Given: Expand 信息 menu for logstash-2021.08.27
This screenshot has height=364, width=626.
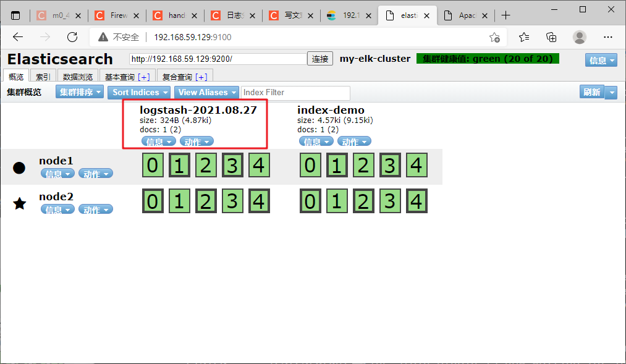Looking at the screenshot, I should coord(158,142).
